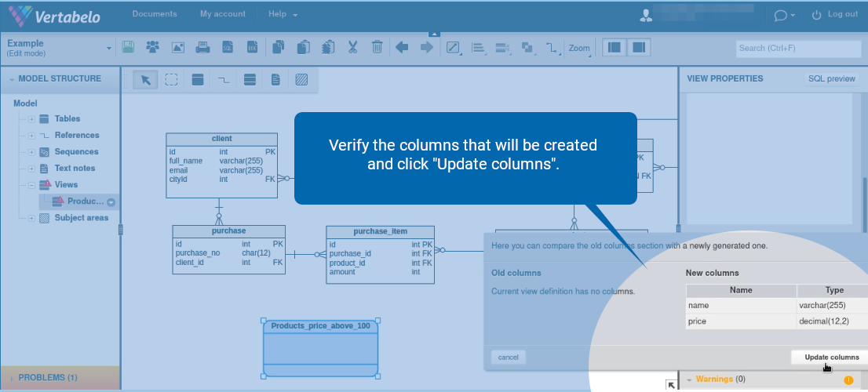Screen dimensions: 868x392
Task: Expand the Sequences tree node
Action: point(31,152)
